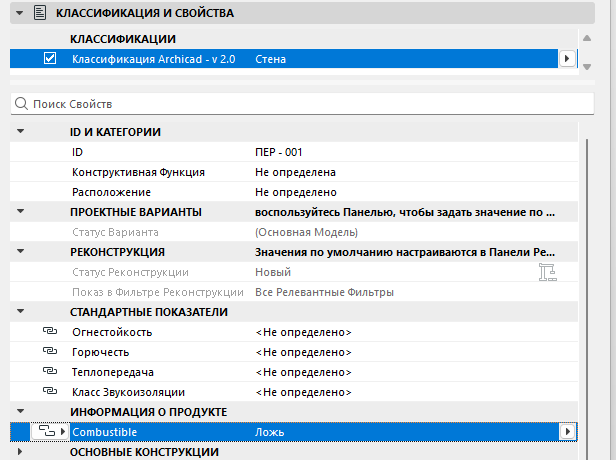The width and height of the screenshot is (616, 460).
Task: Click Показ в Фильтре Реконструкции row
Action: 294,292
